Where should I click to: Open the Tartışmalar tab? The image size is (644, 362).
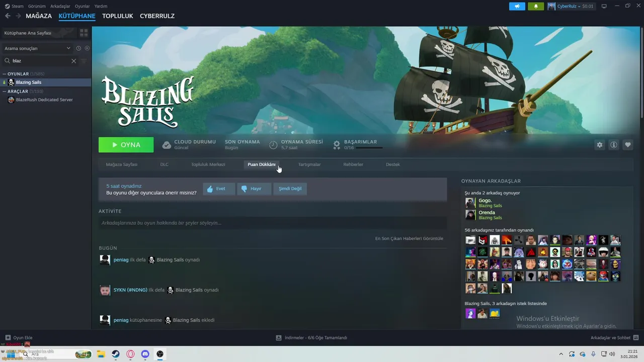click(x=309, y=164)
